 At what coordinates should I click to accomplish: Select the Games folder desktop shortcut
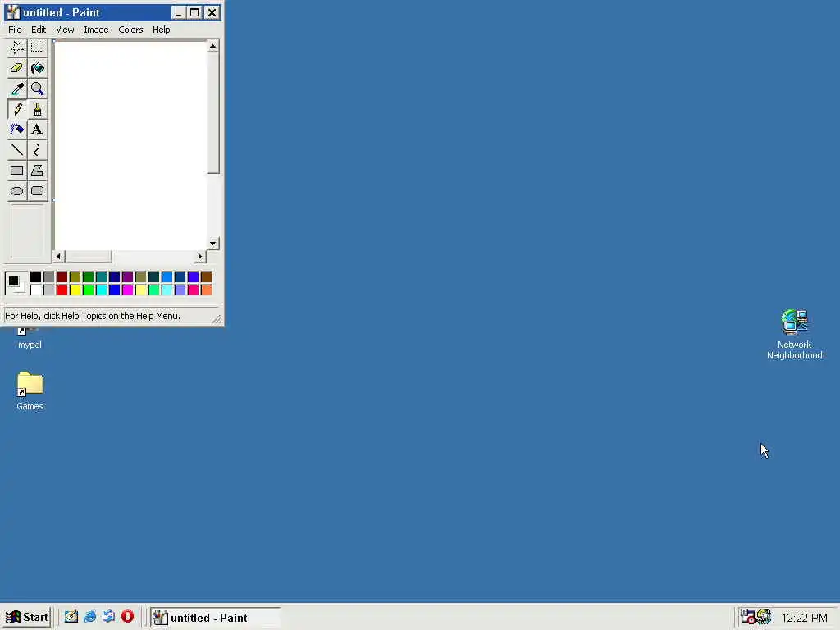[30, 391]
